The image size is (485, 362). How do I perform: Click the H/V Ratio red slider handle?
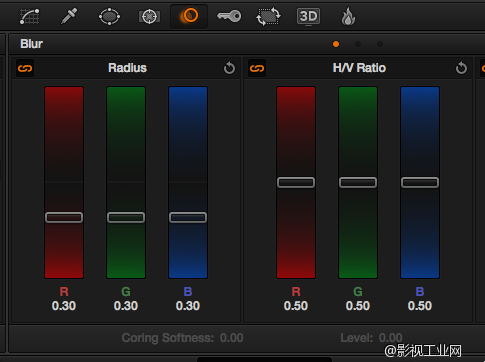(x=296, y=182)
